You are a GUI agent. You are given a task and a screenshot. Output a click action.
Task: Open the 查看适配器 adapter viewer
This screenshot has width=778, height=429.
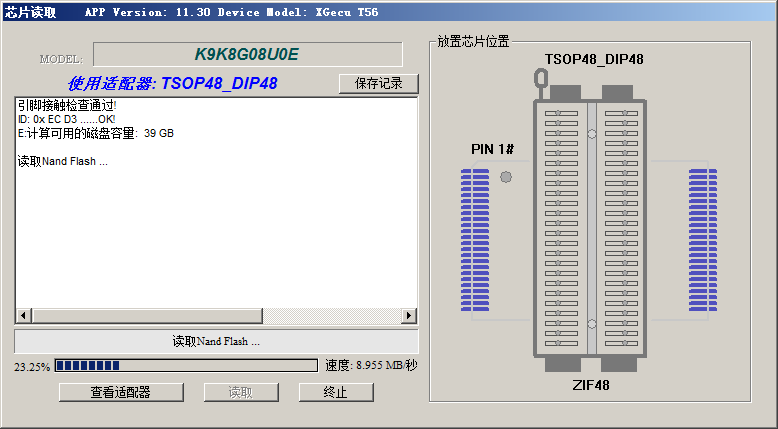(x=120, y=392)
